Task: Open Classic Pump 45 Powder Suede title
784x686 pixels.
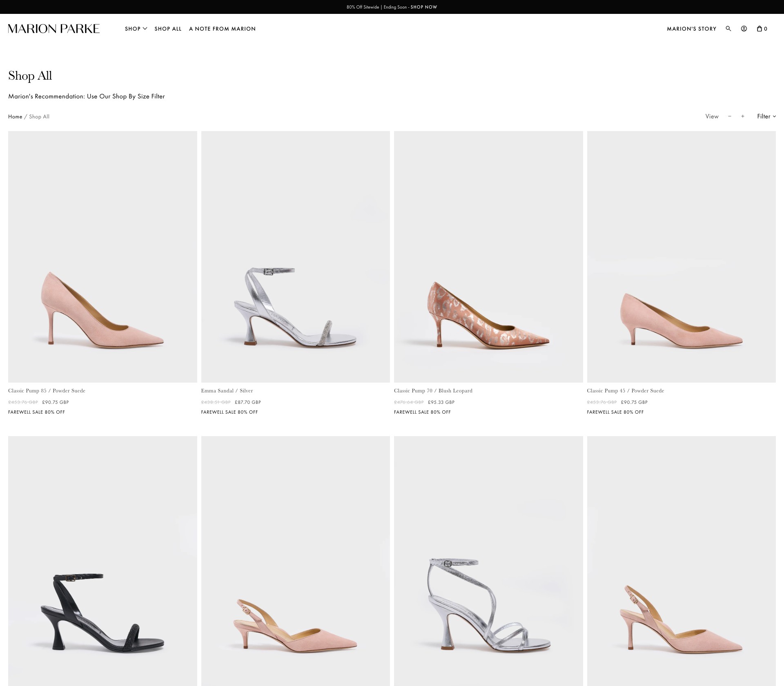Action: pos(626,391)
